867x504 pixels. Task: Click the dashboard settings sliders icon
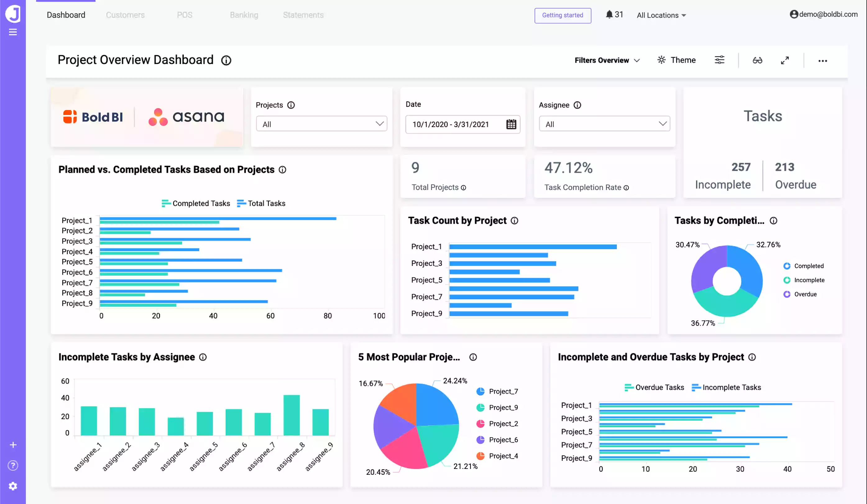coord(719,60)
